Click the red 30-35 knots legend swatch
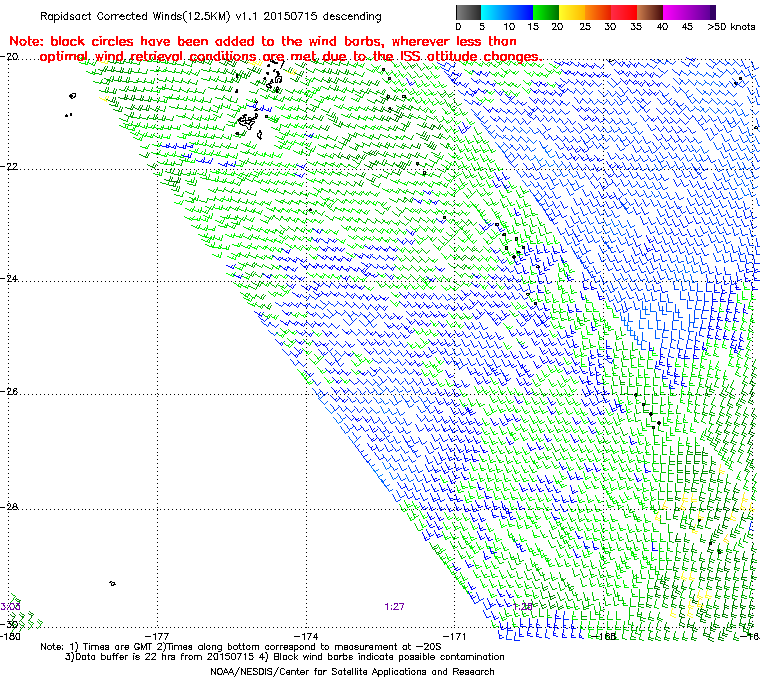This screenshot has height=688, width=760. pos(624,12)
